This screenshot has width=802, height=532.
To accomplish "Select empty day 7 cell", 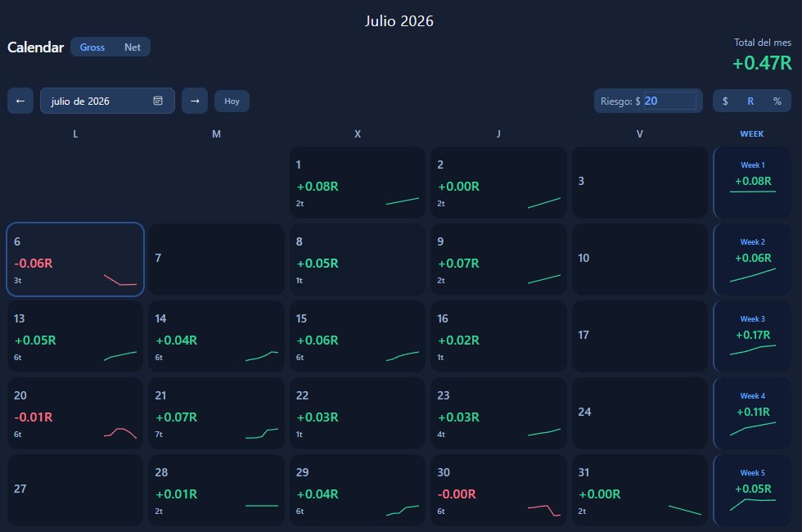I will pos(216,259).
